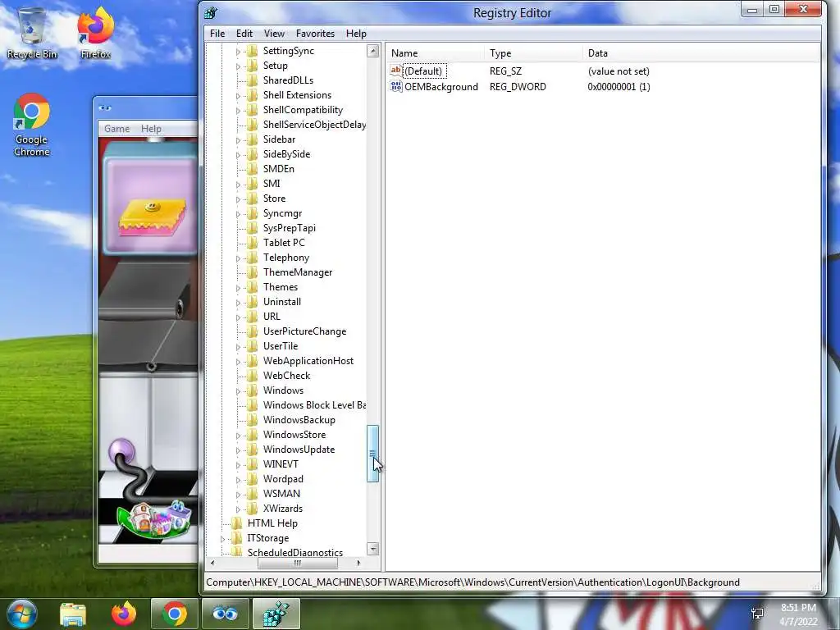This screenshot has height=630, width=840.
Task: Expand the Uninstall tree node
Action: (238, 303)
